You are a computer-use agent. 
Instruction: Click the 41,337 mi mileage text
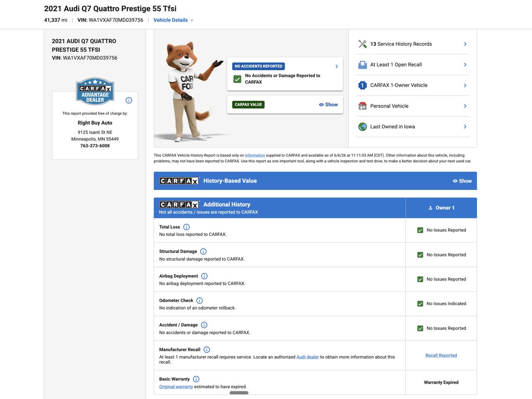point(56,20)
